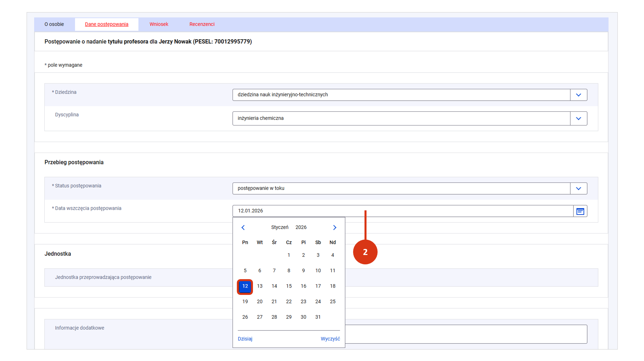
Task: Open the Wniosek tab
Action: click(x=159, y=24)
